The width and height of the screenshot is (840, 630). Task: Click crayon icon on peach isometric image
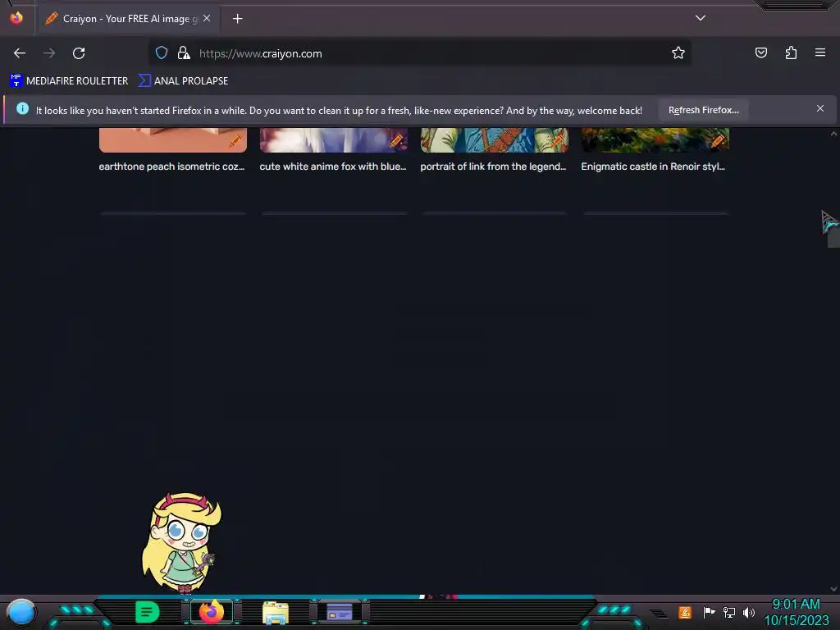[x=235, y=141]
